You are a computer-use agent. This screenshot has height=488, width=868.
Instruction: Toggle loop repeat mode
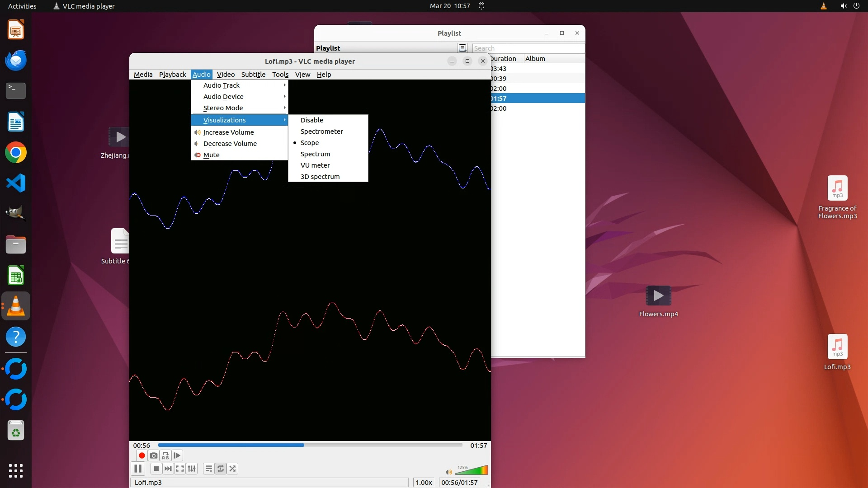click(221, 469)
